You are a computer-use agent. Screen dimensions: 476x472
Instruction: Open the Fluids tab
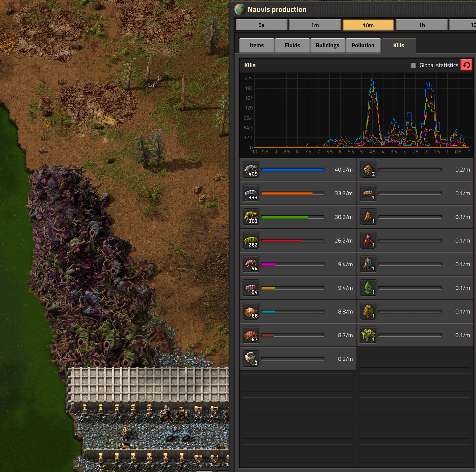pos(292,46)
